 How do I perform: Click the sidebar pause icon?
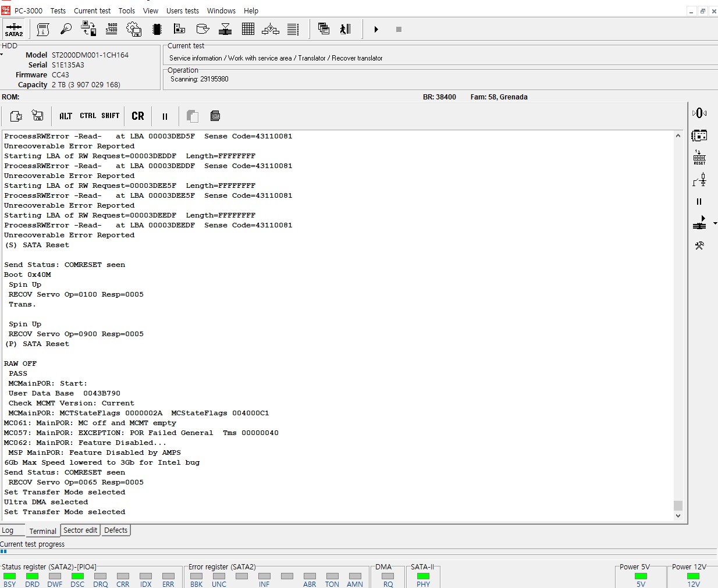[x=699, y=202]
